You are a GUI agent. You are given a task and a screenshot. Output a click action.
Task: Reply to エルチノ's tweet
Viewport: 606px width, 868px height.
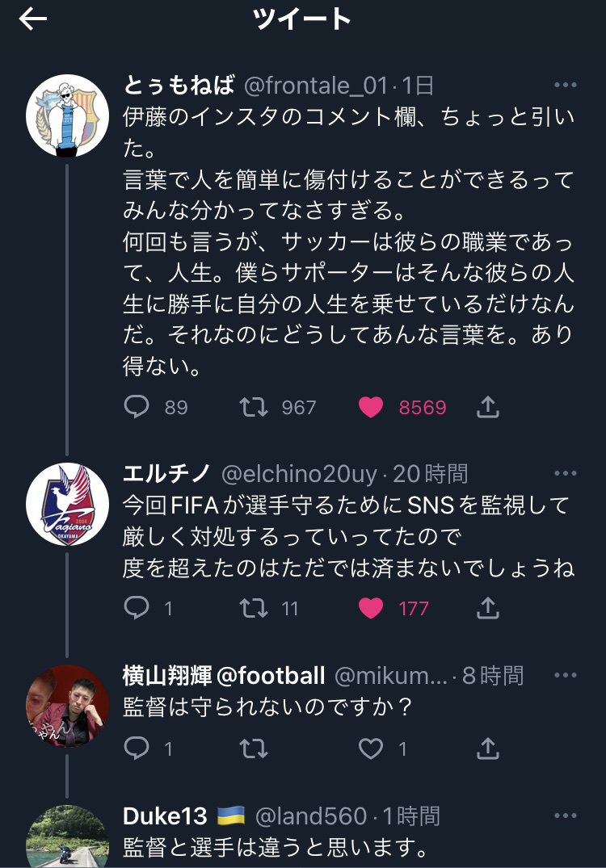pyautogui.click(x=137, y=608)
